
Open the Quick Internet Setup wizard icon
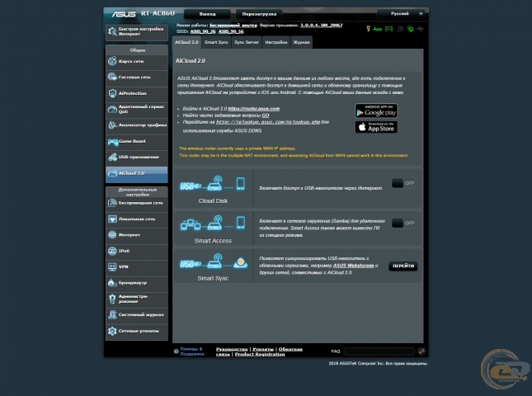tap(112, 31)
